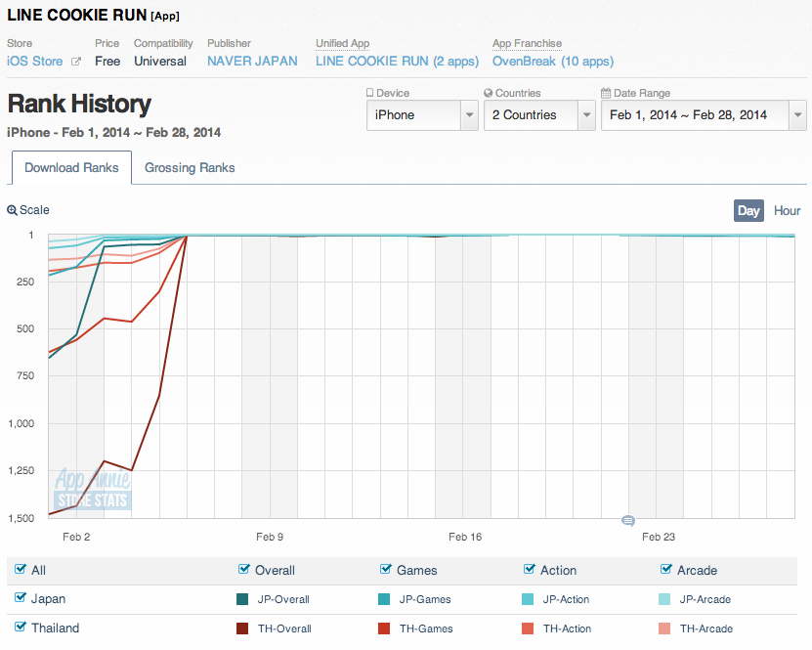Click the external link icon beside iOS Store
812x650 pixels.
tap(75, 62)
